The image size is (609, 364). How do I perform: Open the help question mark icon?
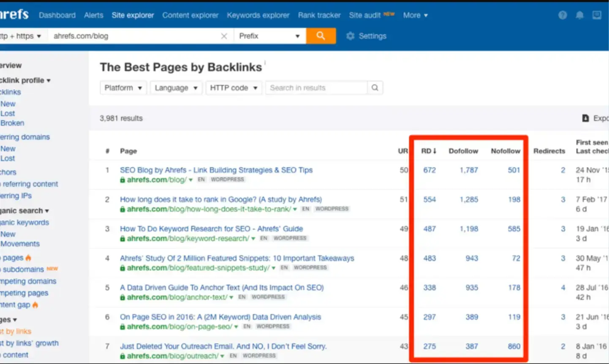pos(563,15)
